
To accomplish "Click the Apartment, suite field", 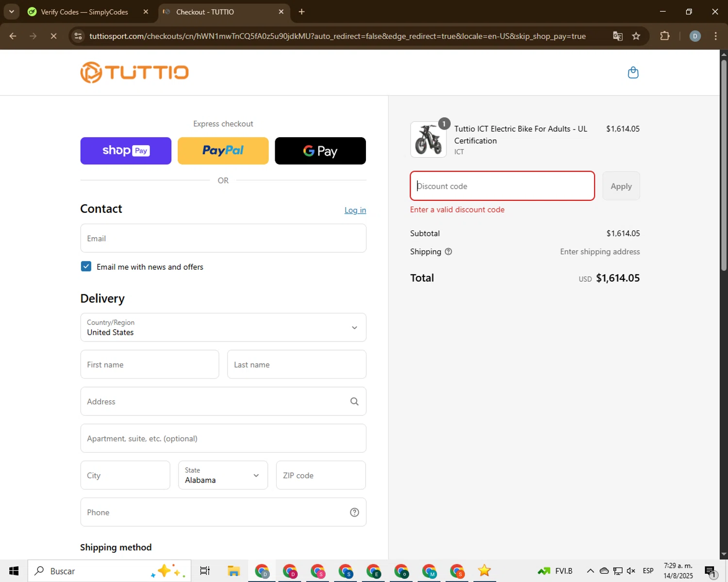I will pos(223,438).
